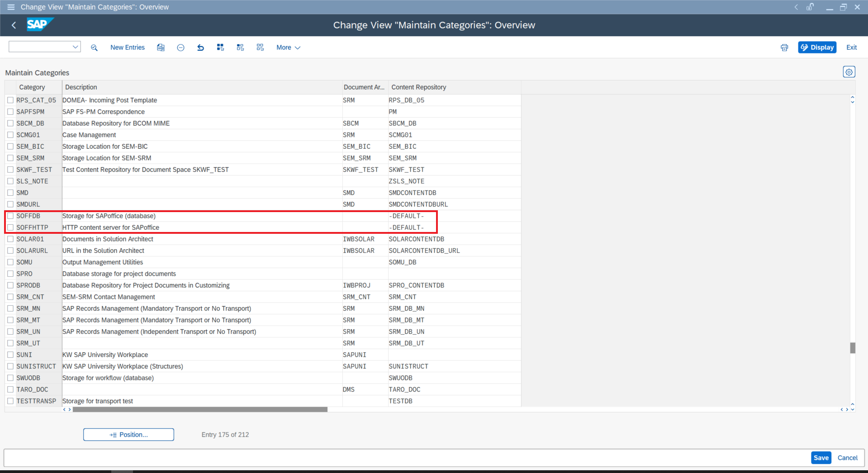The width and height of the screenshot is (868, 473).
Task: Open the Find search icon
Action: pyautogui.click(x=94, y=47)
